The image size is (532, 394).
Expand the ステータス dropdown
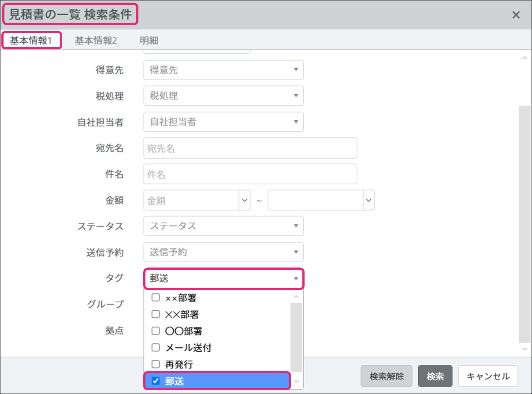(x=223, y=226)
